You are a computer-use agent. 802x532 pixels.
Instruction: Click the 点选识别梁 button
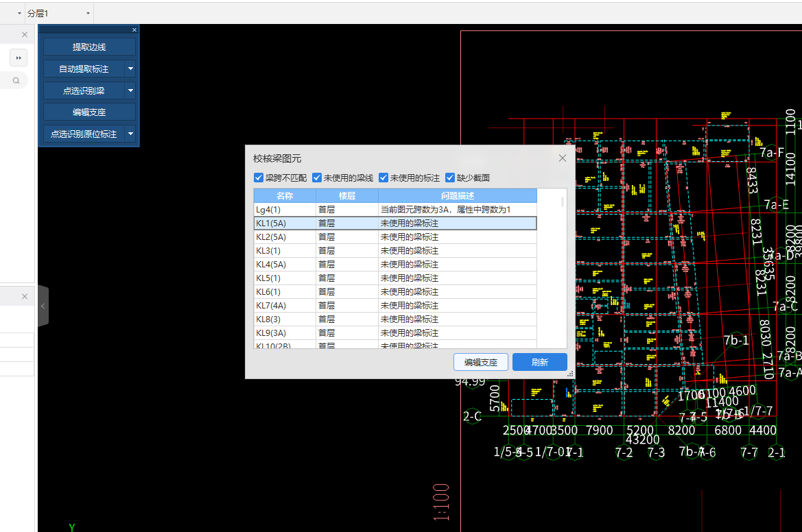[x=84, y=90]
